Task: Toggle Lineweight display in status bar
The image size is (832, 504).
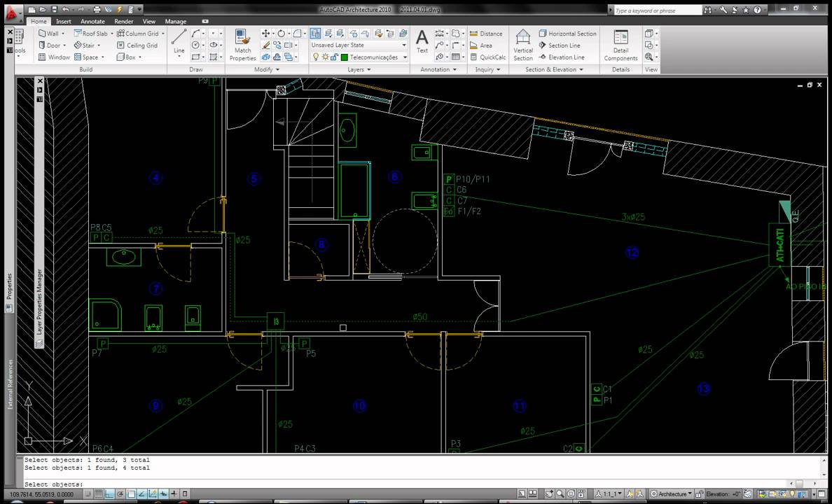Action: click(x=174, y=494)
